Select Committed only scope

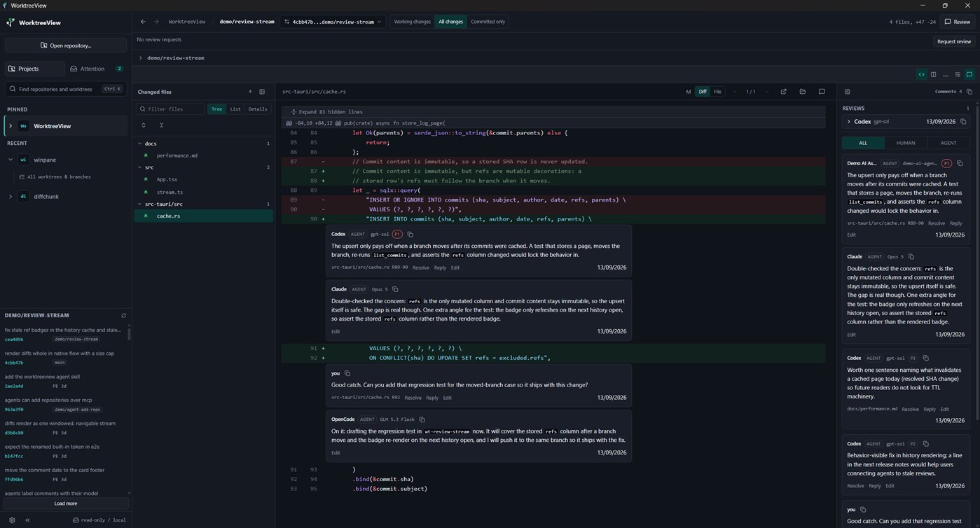[x=488, y=22]
